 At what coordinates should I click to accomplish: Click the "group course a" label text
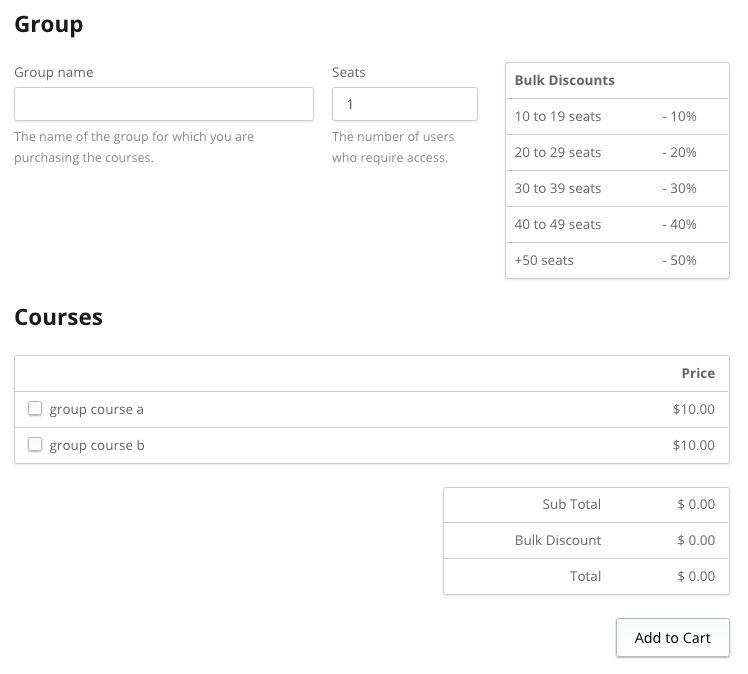tap(97, 409)
